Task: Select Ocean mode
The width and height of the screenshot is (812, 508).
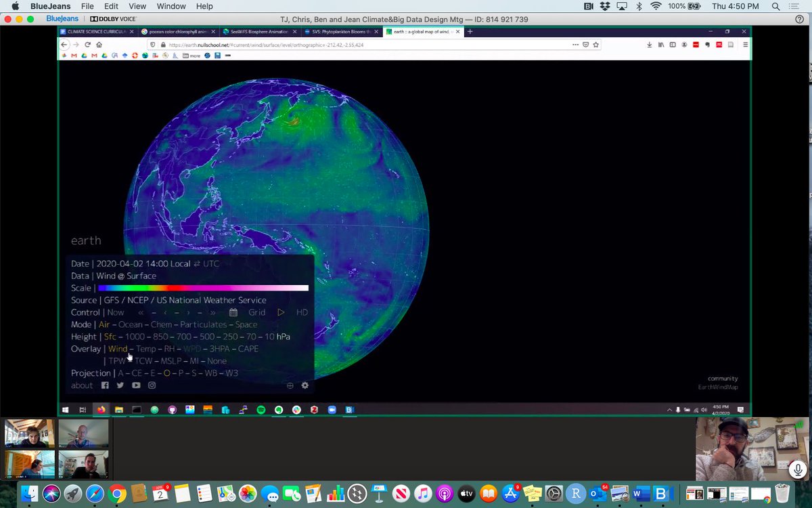Action: [x=131, y=324]
